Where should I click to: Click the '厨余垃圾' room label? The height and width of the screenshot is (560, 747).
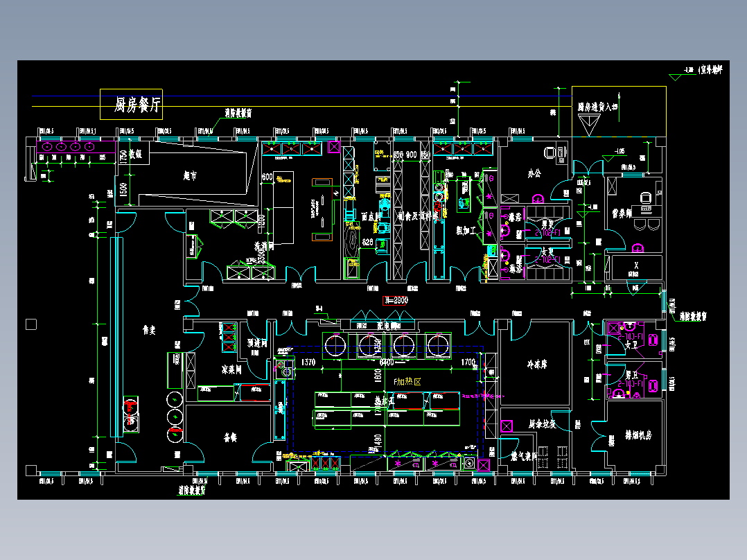coord(542,423)
